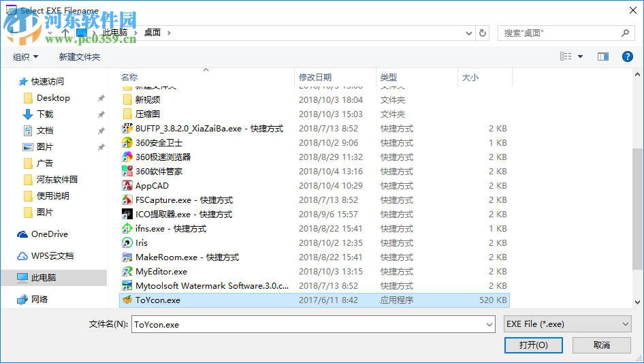Screen dimensions: 644x363
Task: Select the MyEditor.exe icon
Action: click(x=127, y=271)
